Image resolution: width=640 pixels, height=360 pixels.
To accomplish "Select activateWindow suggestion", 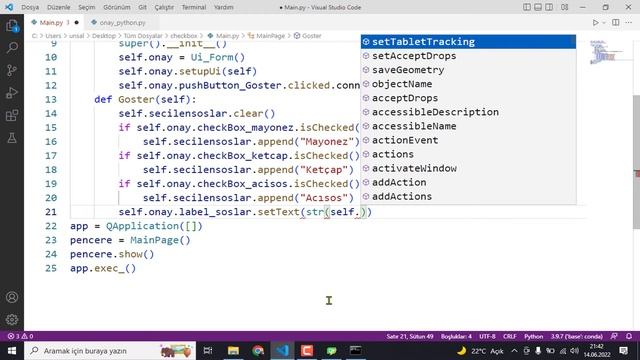I will tap(468, 168).
